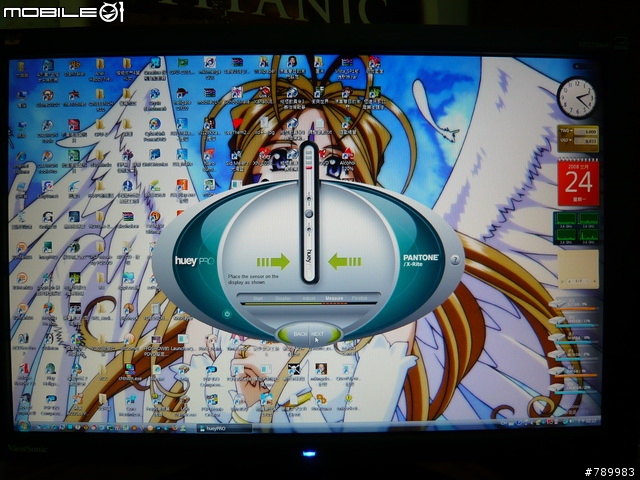Select the Adjust step in hueyPRO
640x480 pixels.
click(309, 299)
